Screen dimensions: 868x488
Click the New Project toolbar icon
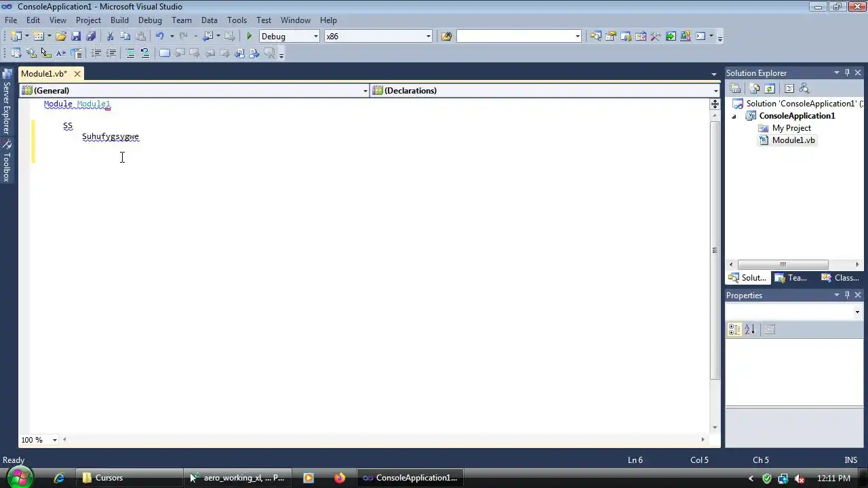[15, 36]
